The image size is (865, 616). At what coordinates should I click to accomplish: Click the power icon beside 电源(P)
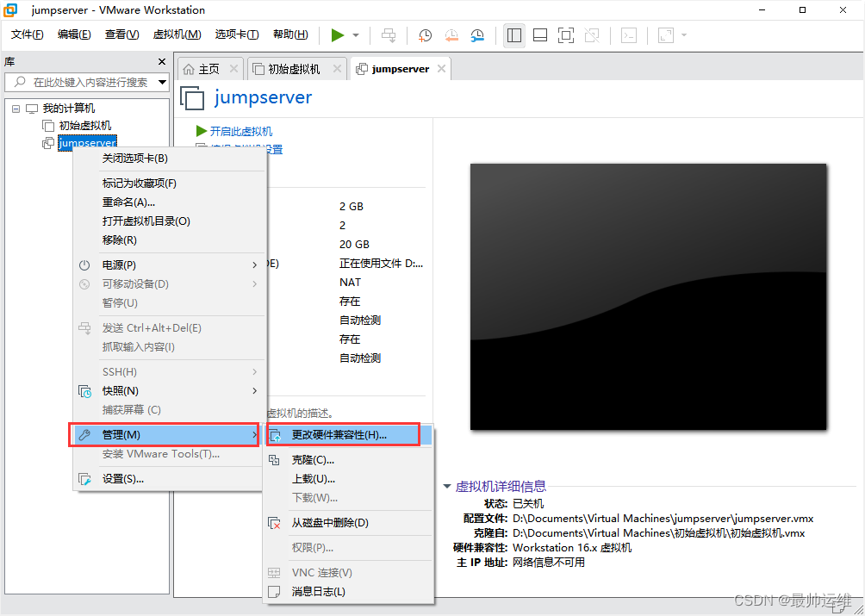tap(84, 265)
